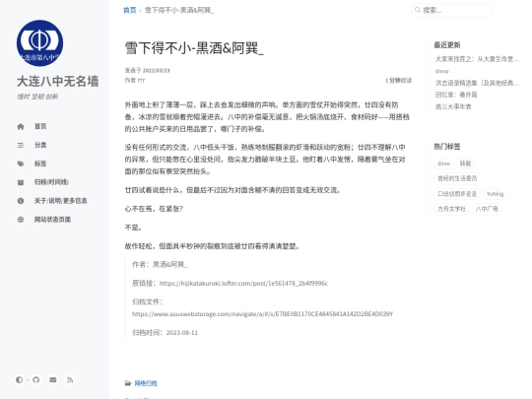Open the 归档(时间线) menu item
Viewport: 532px width, 399px height.
click(51, 182)
